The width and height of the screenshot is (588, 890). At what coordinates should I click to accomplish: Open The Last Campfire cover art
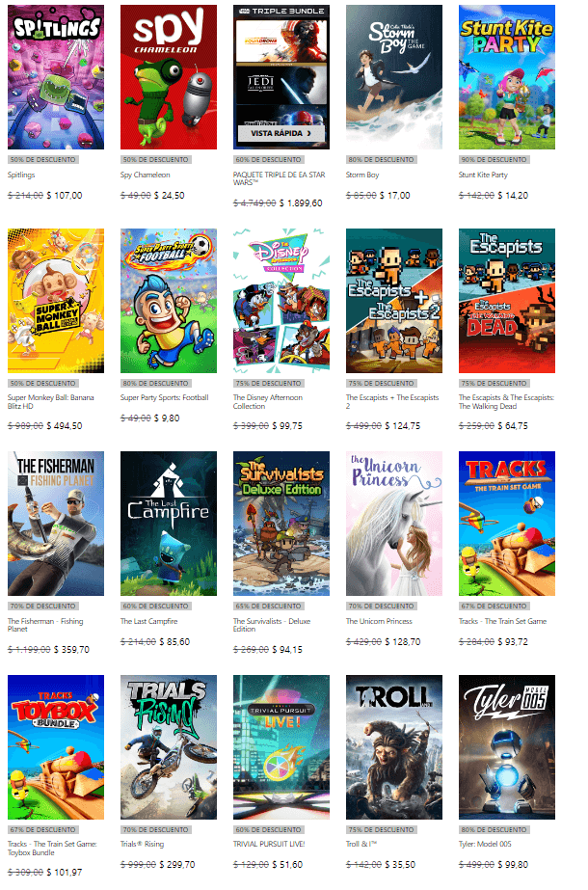169,524
